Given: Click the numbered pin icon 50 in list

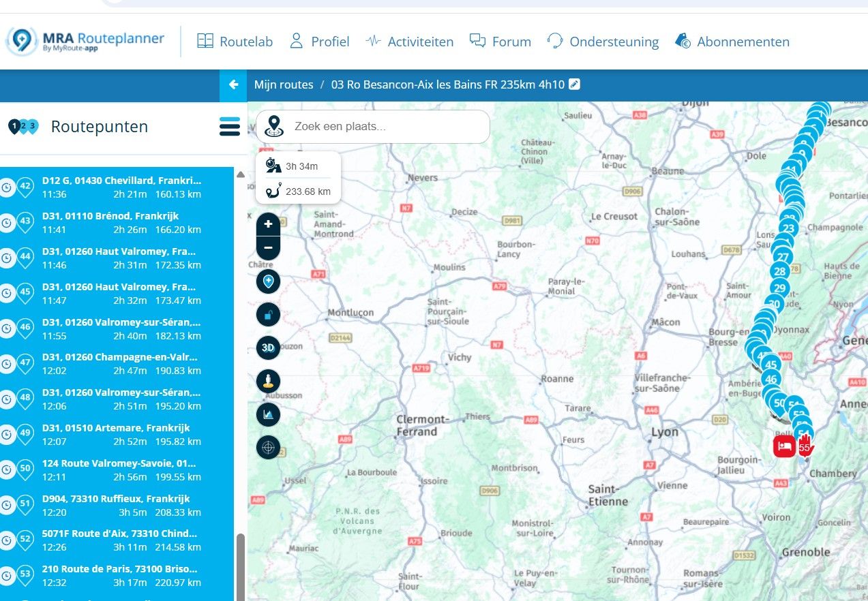Looking at the screenshot, I should point(26,470).
